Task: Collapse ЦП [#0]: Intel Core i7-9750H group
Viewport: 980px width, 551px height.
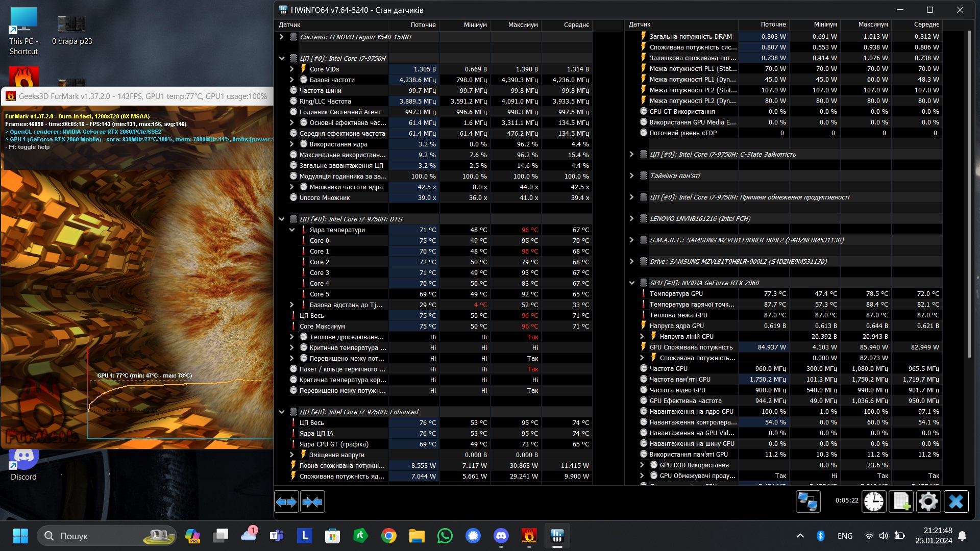Action: pyautogui.click(x=281, y=58)
